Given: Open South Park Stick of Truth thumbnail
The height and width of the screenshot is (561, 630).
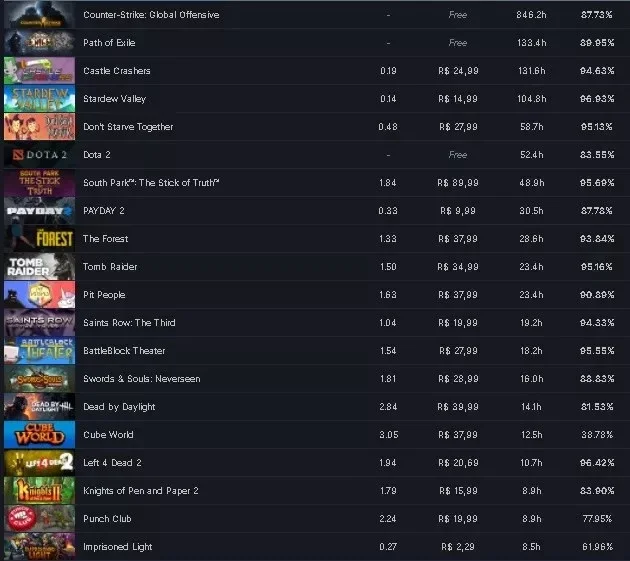Looking at the screenshot, I should pyautogui.click(x=39, y=182).
